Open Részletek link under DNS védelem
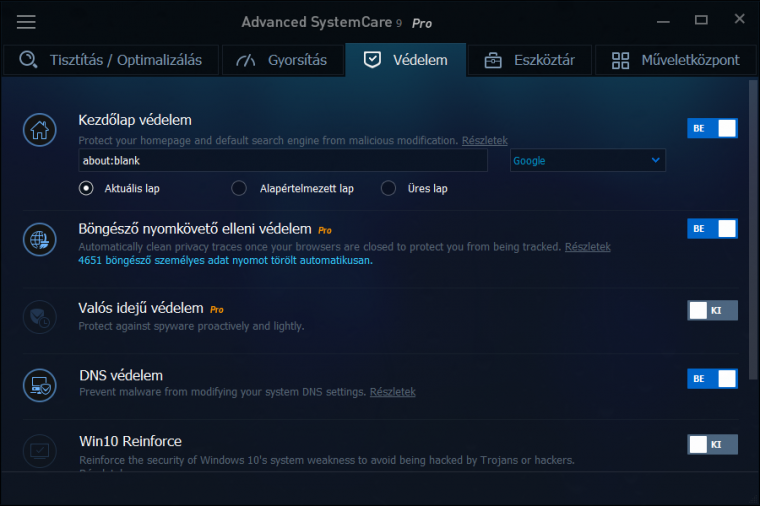Viewport: 760px width, 506px height. (393, 392)
